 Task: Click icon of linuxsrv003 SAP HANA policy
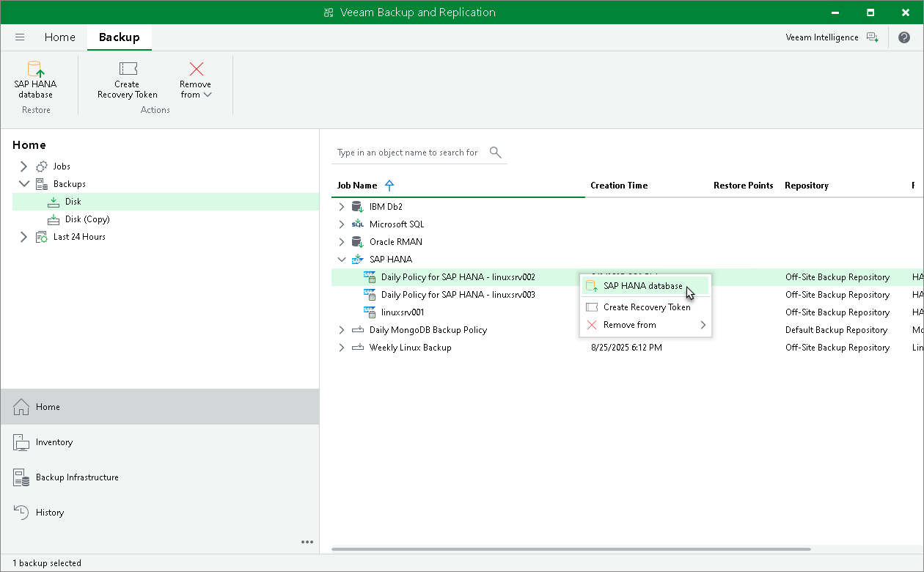point(370,295)
